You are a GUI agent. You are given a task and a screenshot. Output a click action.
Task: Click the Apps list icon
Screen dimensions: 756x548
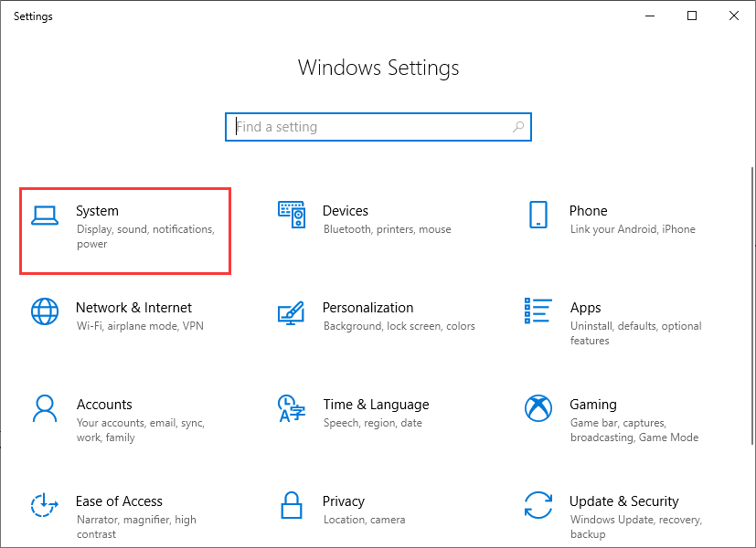tap(538, 311)
